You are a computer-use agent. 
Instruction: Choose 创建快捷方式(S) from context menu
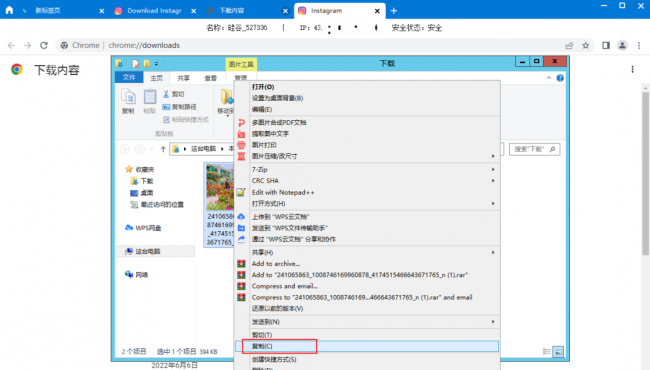[x=367, y=359]
